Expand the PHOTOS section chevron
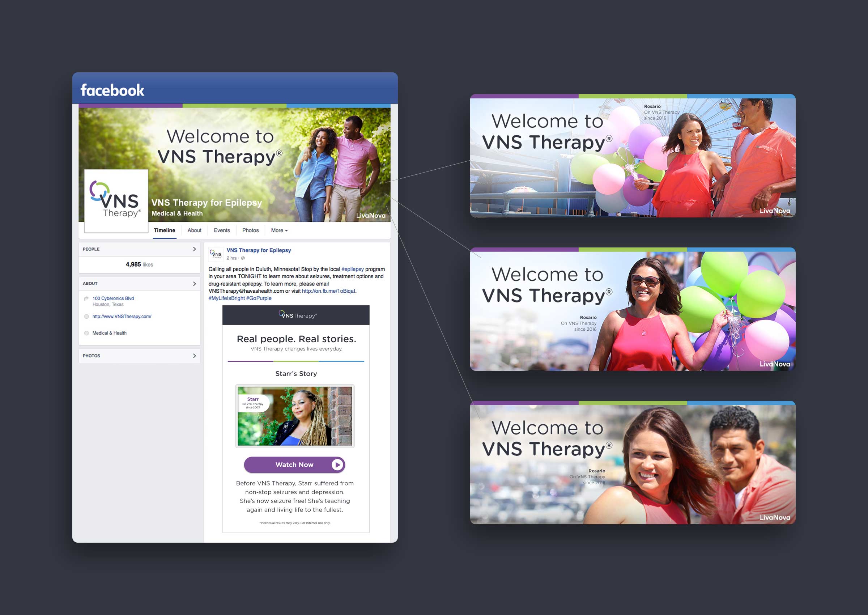868x615 pixels. (195, 356)
